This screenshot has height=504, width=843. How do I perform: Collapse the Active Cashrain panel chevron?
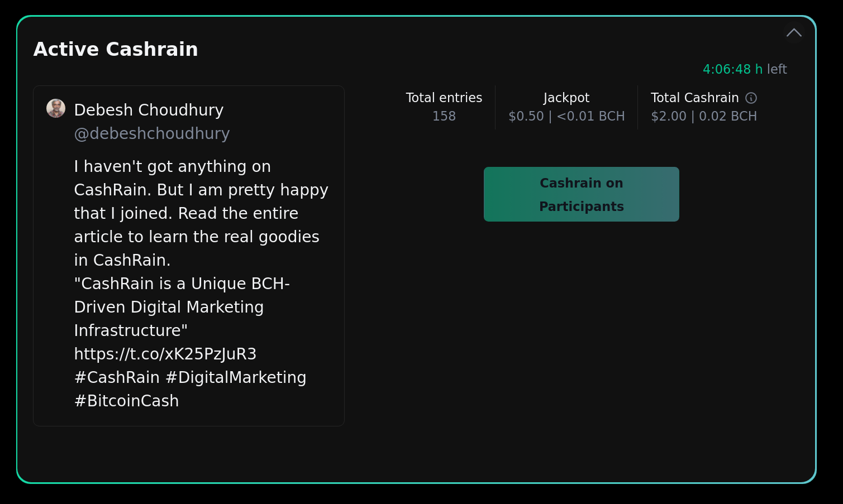794,32
